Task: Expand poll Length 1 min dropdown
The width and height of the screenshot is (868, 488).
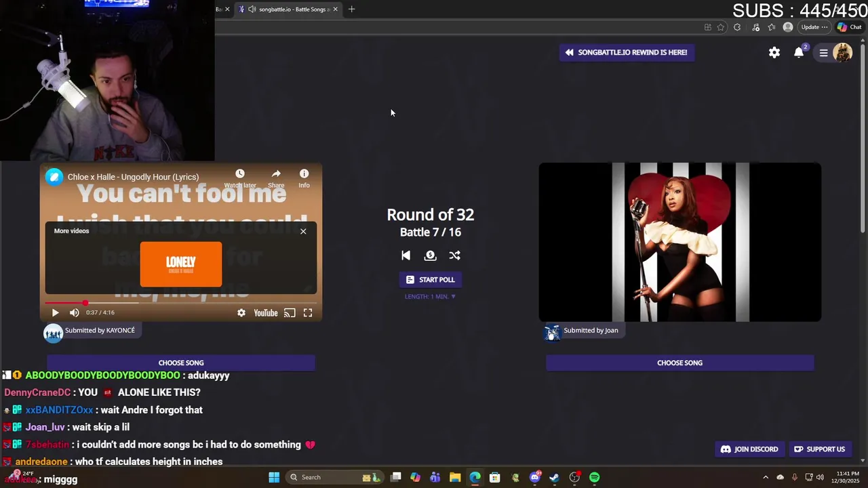Action: click(430, 296)
